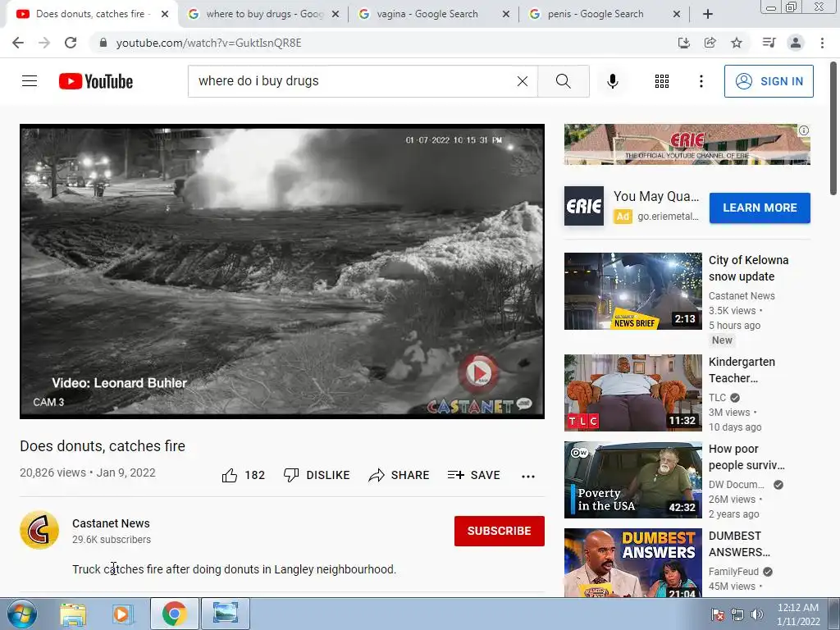Click SHARE under the video
The height and width of the screenshot is (630, 840).
[x=399, y=475]
